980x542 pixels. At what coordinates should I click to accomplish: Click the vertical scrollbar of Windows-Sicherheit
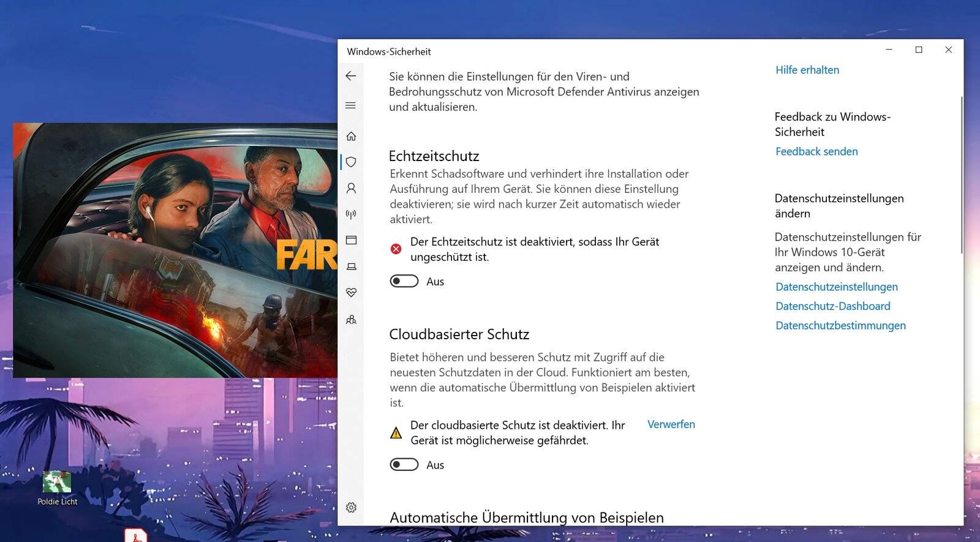point(961,175)
